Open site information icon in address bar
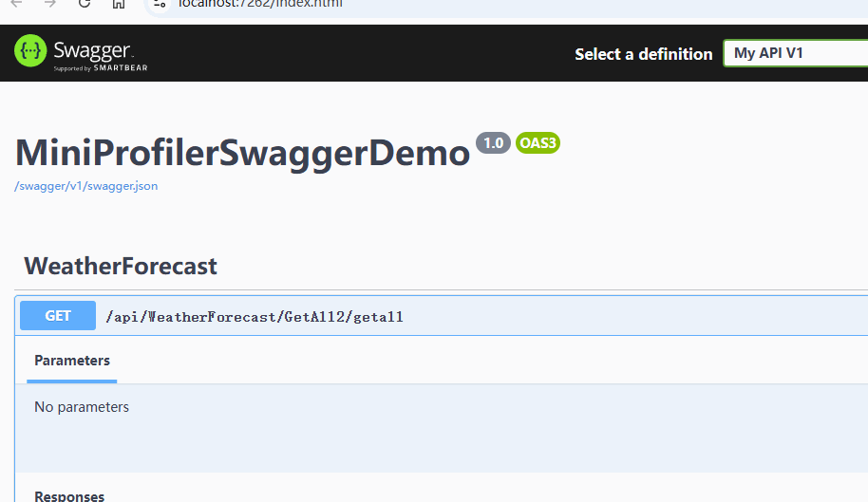This screenshot has height=502, width=868. pos(160,3)
